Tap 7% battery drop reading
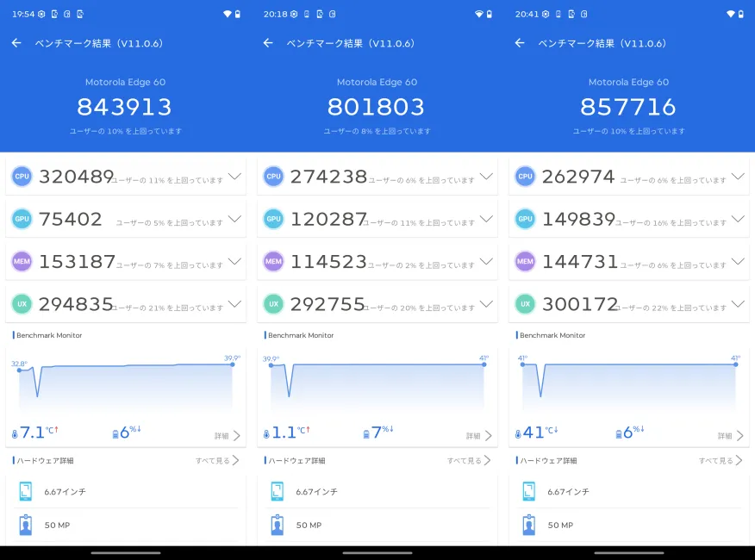Image resolution: width=755 pixels, height=560 pixels. (378, 432)
